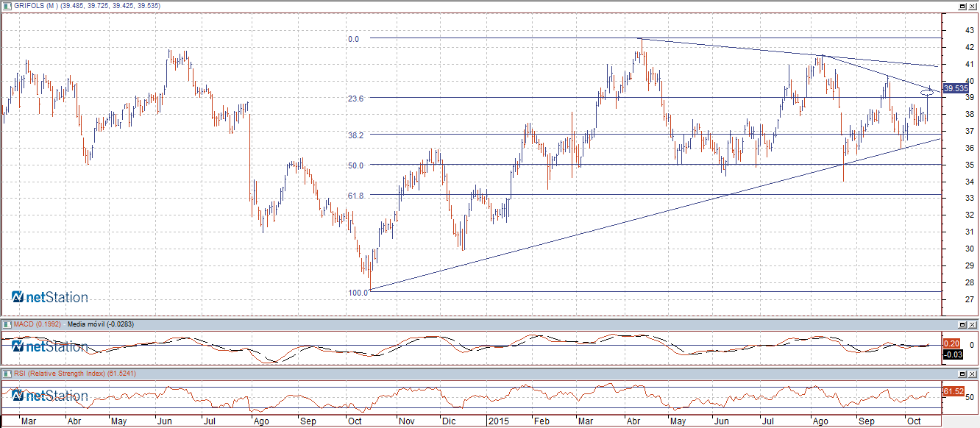Select the 100.0 Fibonacci level label
This screenshot has height=428, width=980.
pos(358,293)
